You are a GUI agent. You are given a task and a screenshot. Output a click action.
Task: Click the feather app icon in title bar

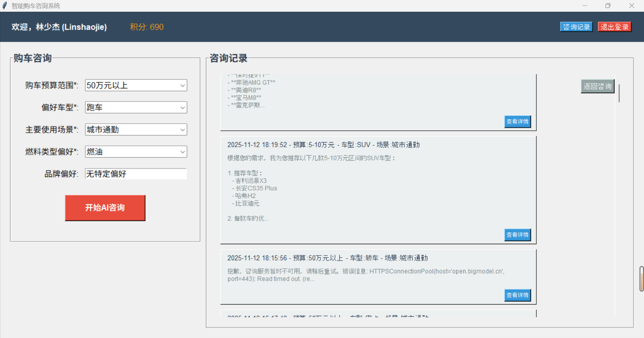click(x=5, y=6)
